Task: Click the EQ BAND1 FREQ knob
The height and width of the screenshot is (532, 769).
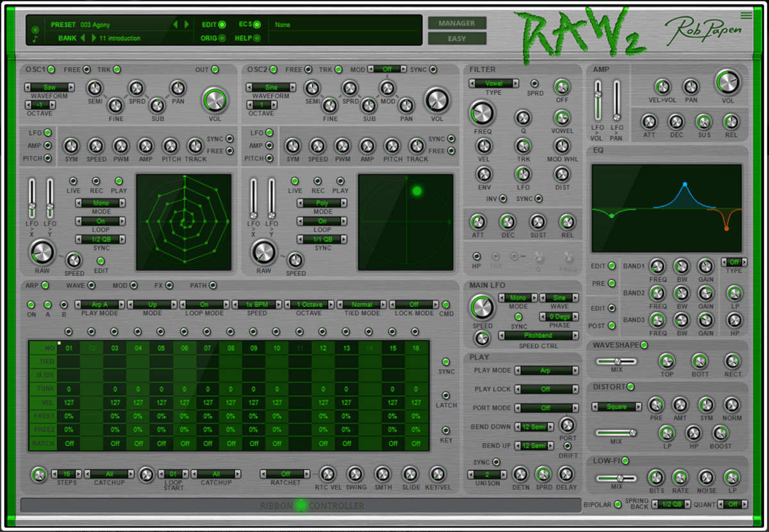Action: [x=657, y=267]
